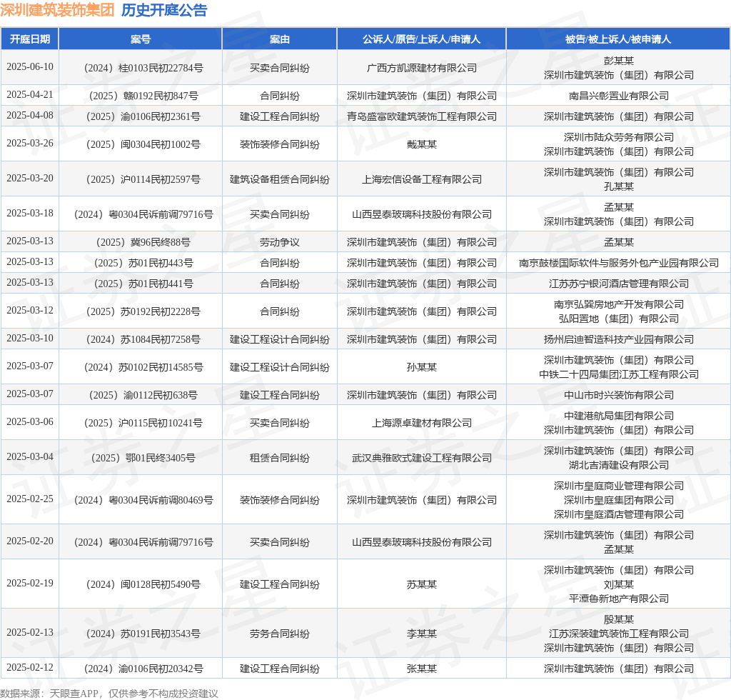Click the 历史开庭公告 heading
The height and width of the screenshot is (700, 731).
tap(164, 10)
